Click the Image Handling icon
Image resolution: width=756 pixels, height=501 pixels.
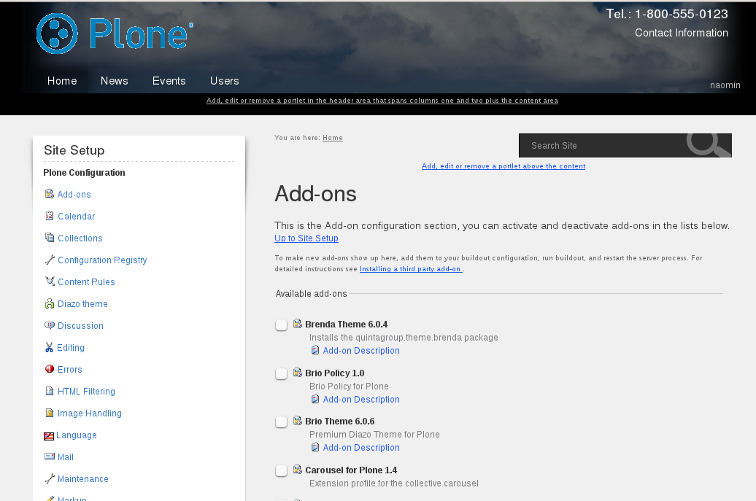[49, 413]
